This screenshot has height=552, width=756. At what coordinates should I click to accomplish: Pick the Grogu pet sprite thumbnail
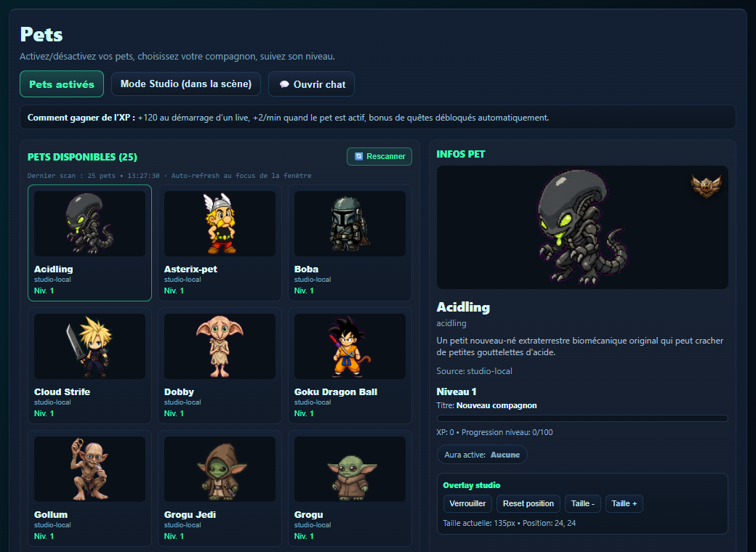pyautogui.click(x=350, y=469)
